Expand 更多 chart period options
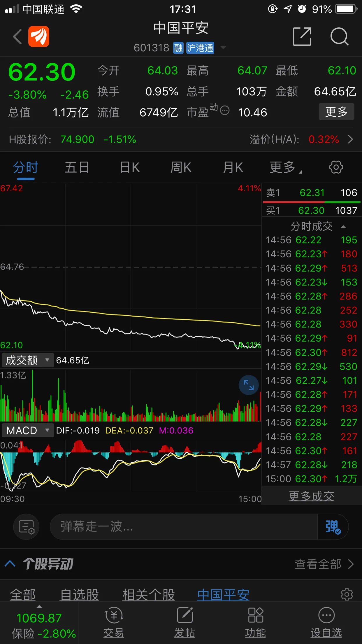 tap(286, 168)
